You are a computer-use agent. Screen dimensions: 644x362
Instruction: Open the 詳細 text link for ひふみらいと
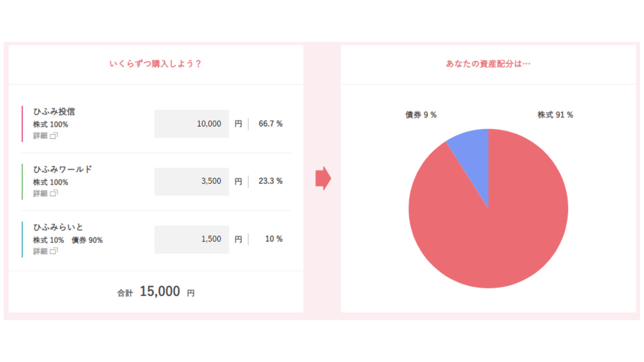(40, 251)
